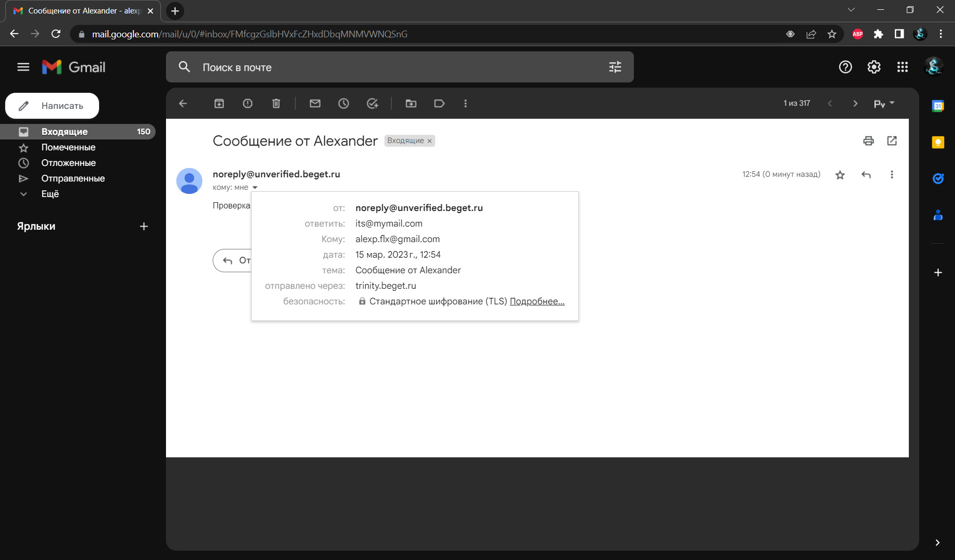955x560 pixels.
Task: Click the sender avatar picture
Action: (x=189, y=181)
